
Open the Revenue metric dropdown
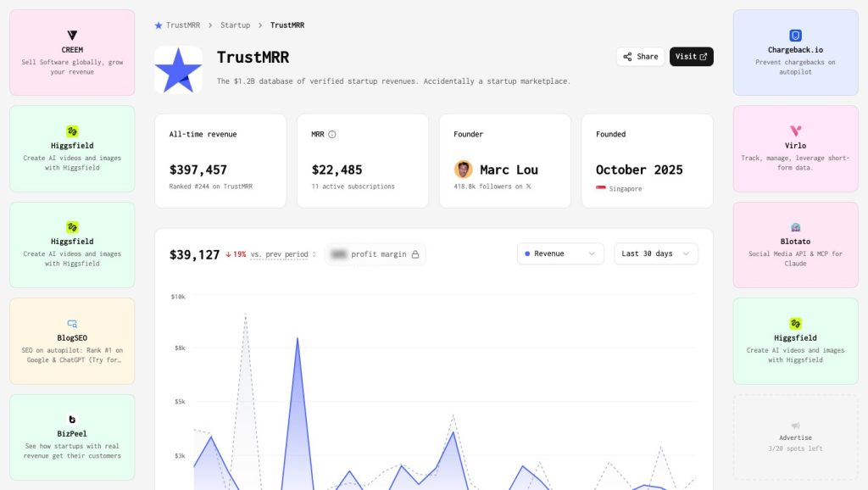560,253
